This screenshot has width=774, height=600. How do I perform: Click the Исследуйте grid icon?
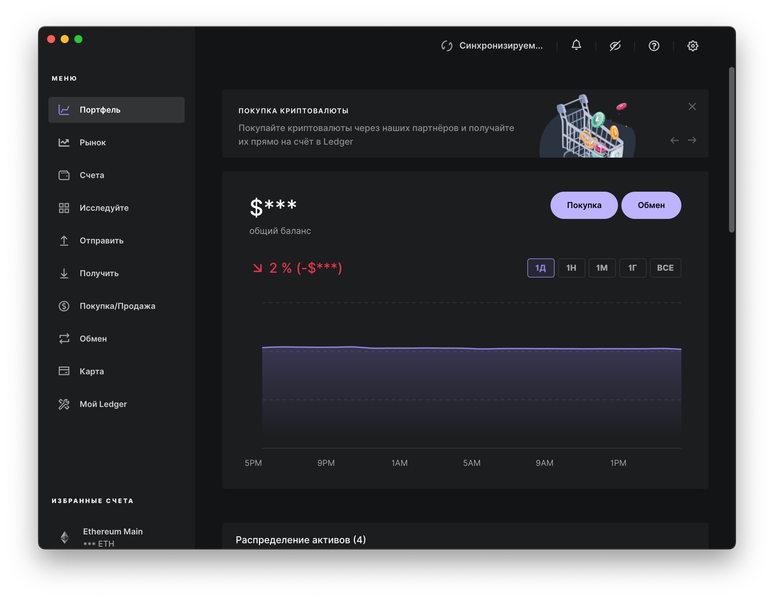coord(64,208)
